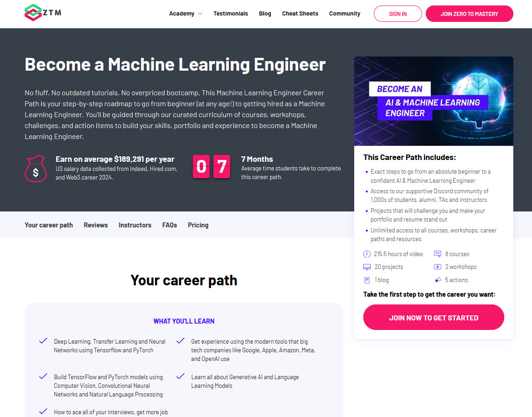The image size is (532, 417).
Task: Click bullet about Projects that will challenge you
Action: pos(428,215)
